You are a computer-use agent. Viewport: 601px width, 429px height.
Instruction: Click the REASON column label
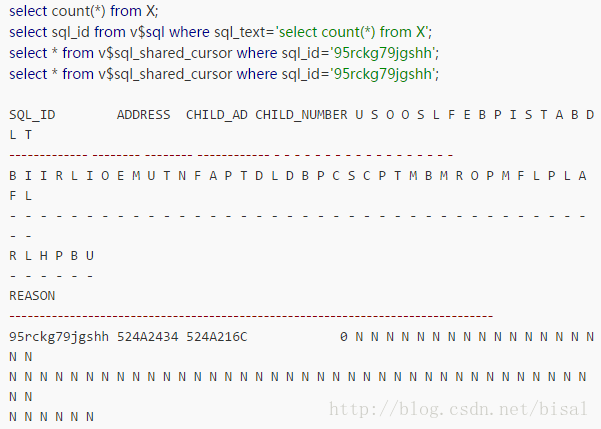(32, 296)
